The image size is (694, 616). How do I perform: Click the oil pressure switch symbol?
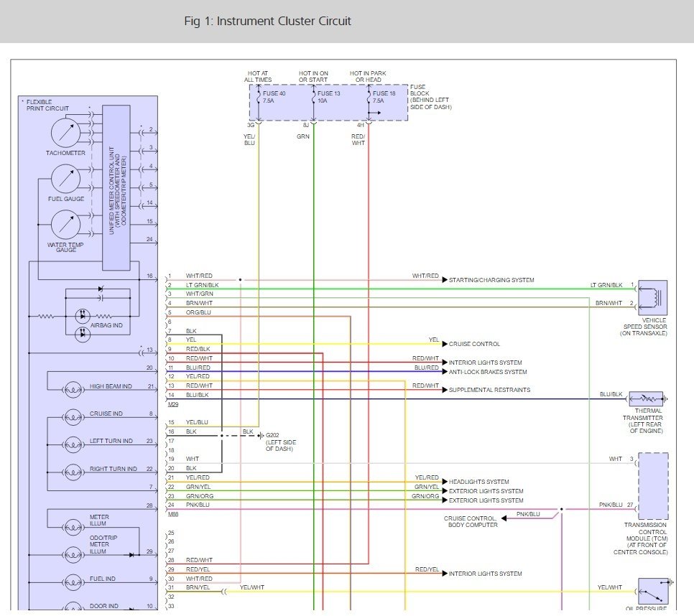coord(653,592)
